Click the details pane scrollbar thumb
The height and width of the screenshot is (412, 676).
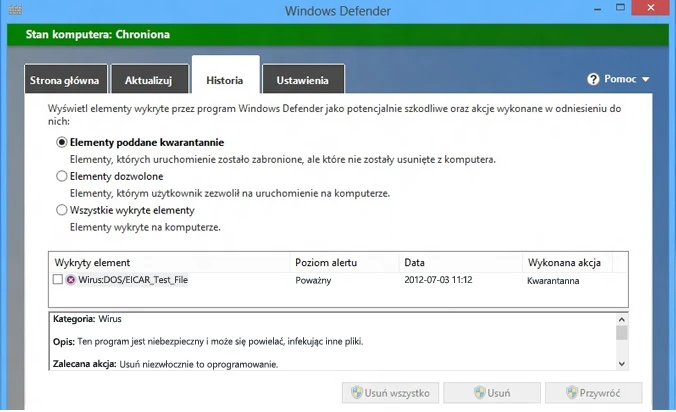pyautogui.click(x=621, y=333)
